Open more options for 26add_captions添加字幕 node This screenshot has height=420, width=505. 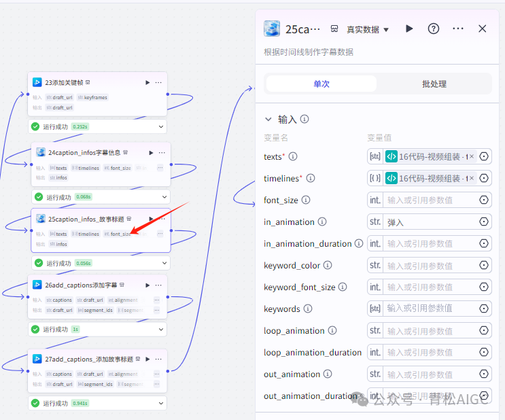pyautogui.click(x=158, y=285)
